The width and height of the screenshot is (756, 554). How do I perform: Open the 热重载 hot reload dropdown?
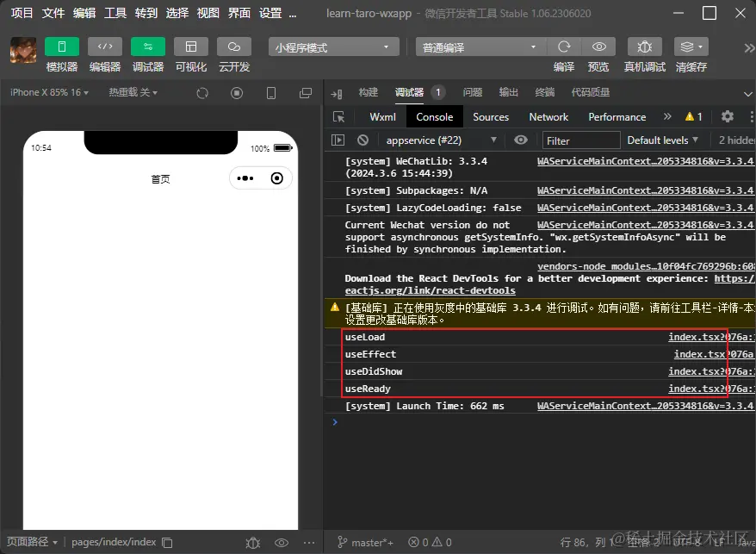pos(133,92)
